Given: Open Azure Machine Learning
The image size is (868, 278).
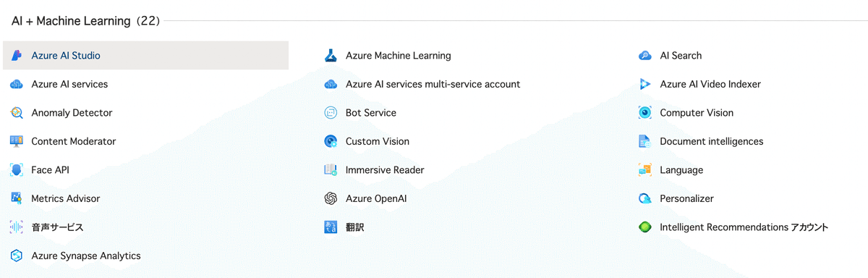Looking at the screenshot, I should click(x=399, y=56).
